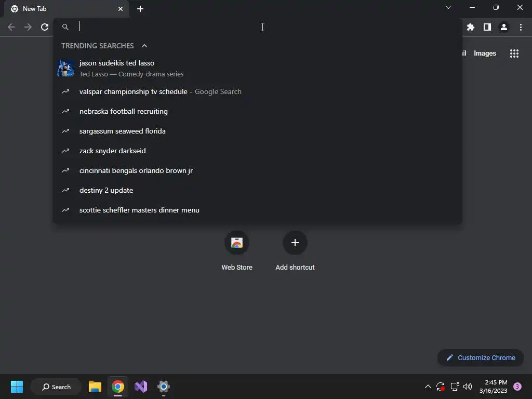Viewport: 532px width, 399px height.
Task: Go forward using the forward arrow
Action: [28, 27]
